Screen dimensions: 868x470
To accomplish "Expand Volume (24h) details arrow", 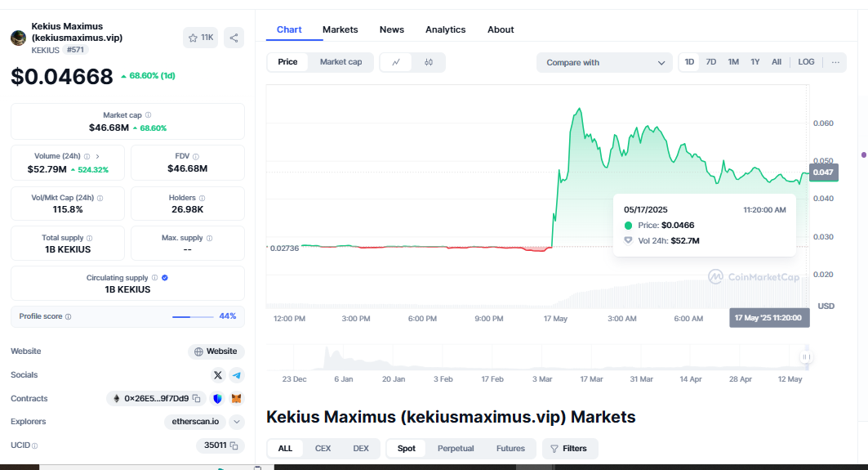I will click(x=97, y=156).
